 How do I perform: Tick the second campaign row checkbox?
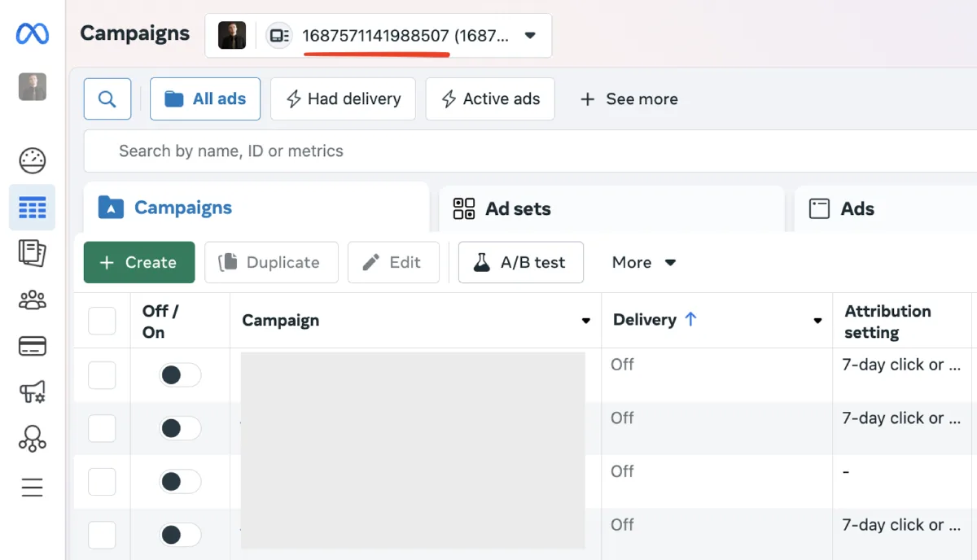click(x=102, y=428)
